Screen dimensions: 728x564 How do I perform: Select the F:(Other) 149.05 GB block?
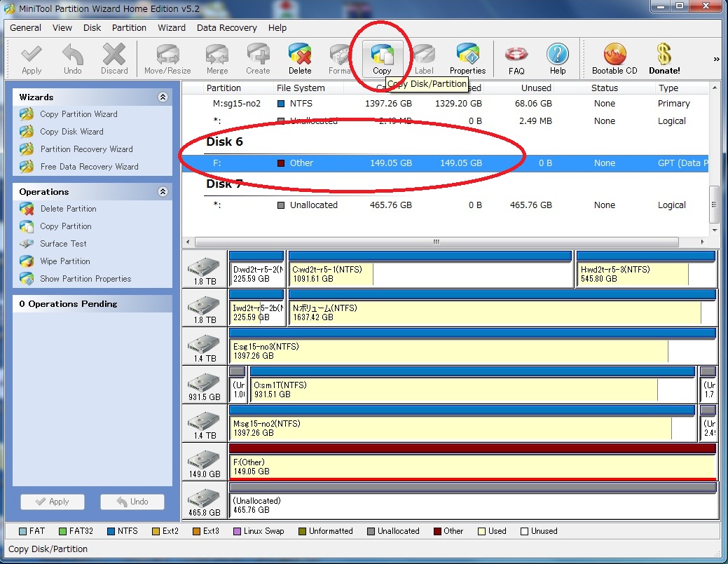point(472,462)
